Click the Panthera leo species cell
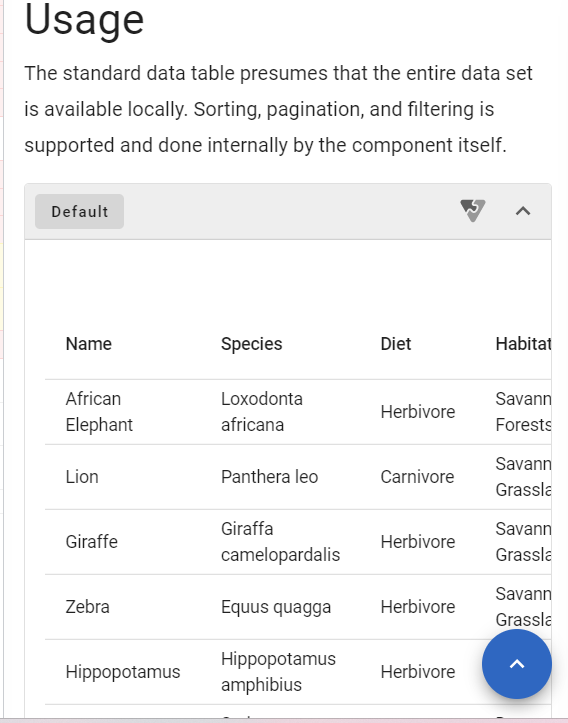Screen dimensions: 568x723 coord(270,477)
